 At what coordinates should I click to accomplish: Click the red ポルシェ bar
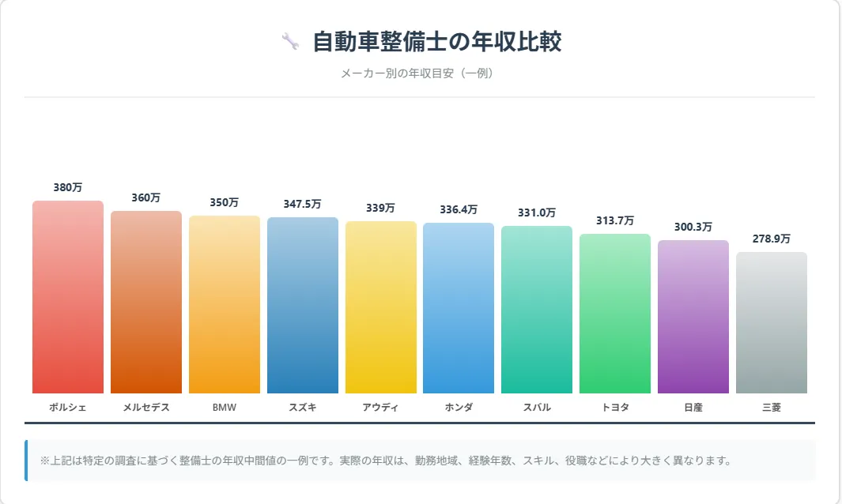point(68,297)
